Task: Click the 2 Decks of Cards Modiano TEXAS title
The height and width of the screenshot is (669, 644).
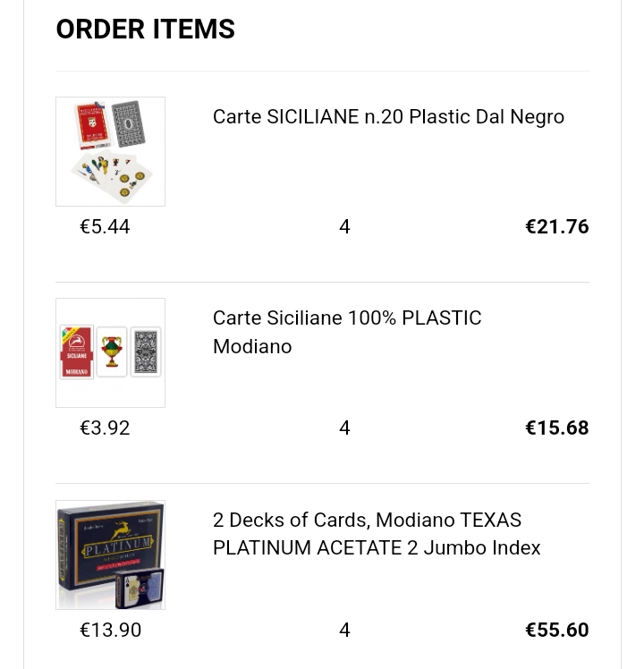Action: coord(377,534)
